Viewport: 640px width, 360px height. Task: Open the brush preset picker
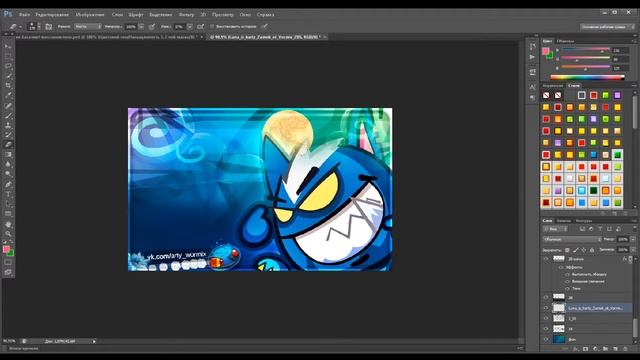[34, 27]
